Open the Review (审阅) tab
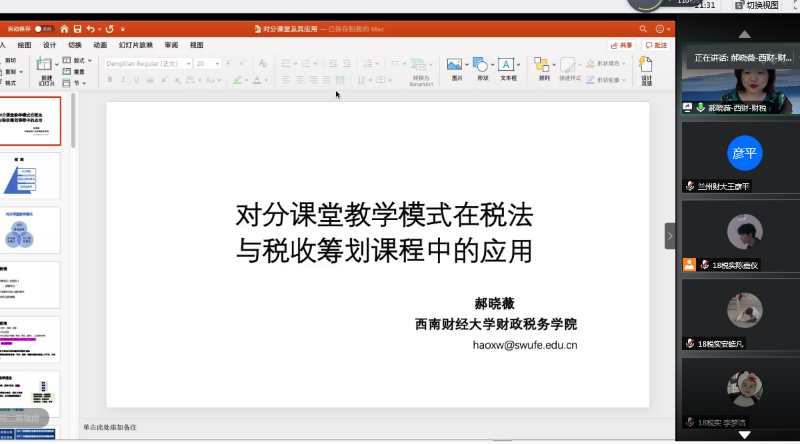800x444 pixels. [171, 45]
